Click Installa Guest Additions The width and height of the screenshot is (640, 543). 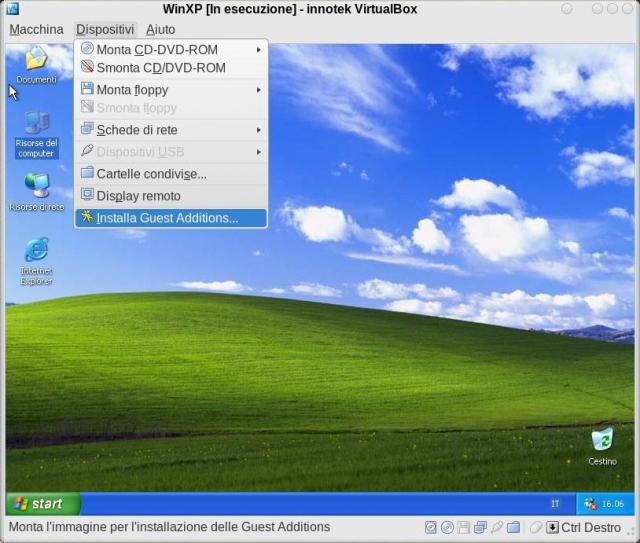click(x=171, y=218)
